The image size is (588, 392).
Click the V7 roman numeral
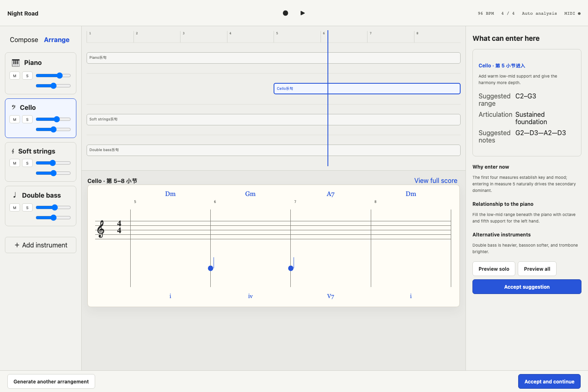pos(331,296)
